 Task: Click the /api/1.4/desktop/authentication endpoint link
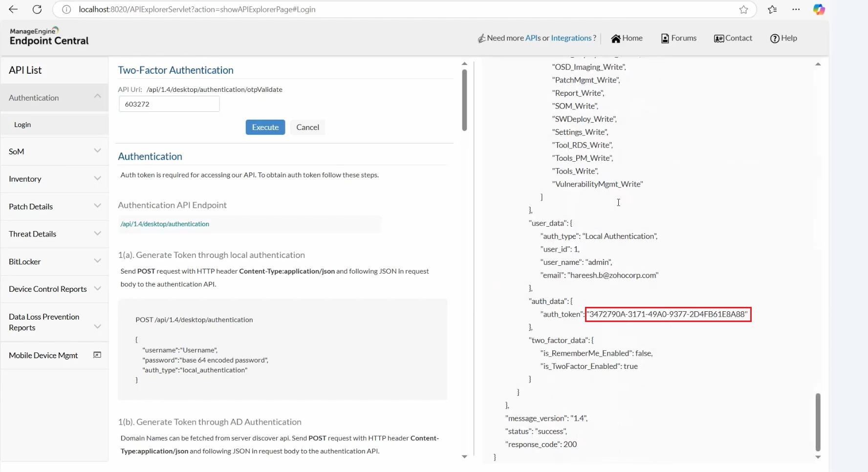(165, 224)
